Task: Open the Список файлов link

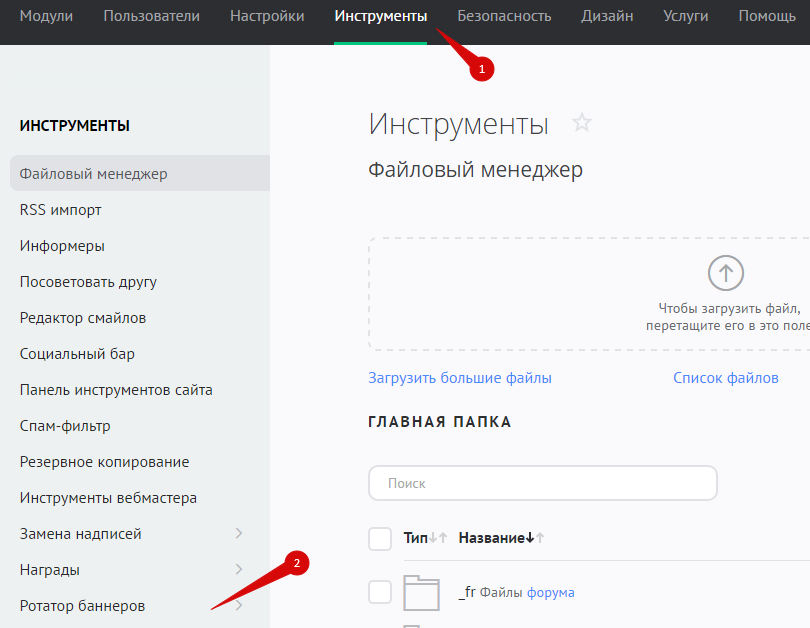Action: (725, 378)
